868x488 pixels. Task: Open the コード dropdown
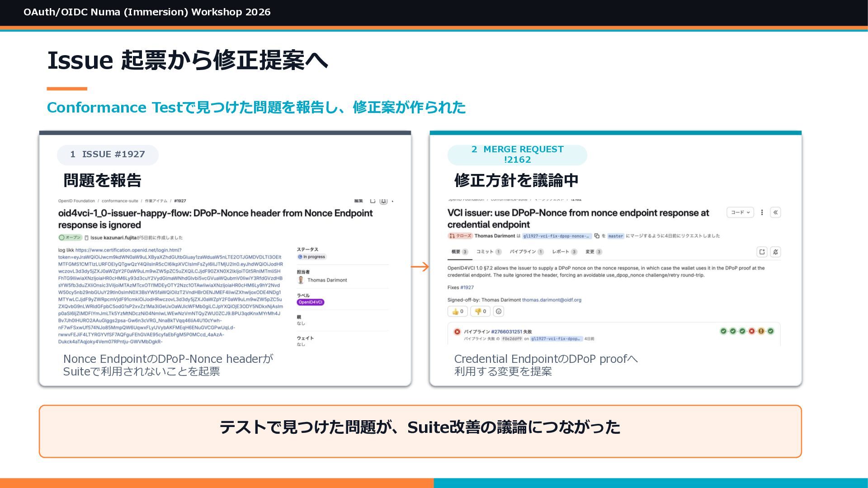coord(740,212)
